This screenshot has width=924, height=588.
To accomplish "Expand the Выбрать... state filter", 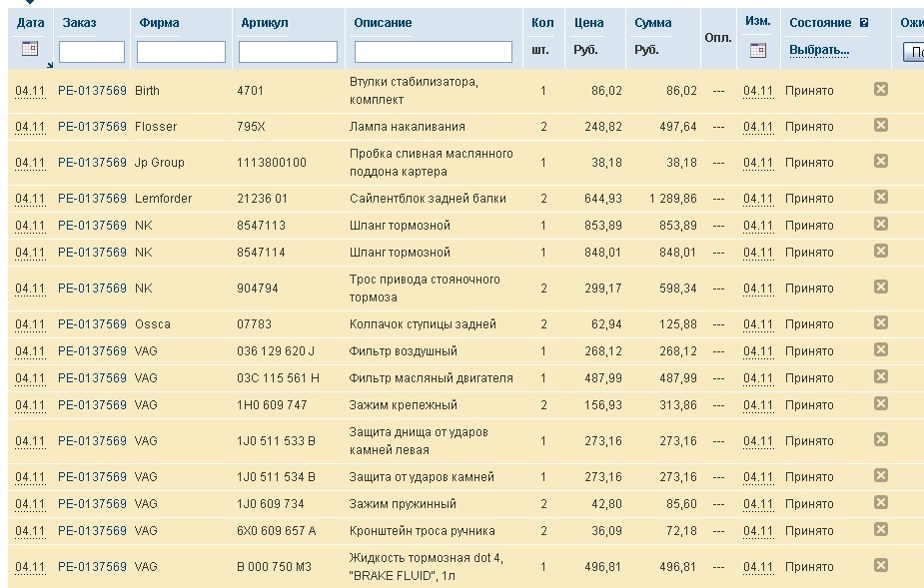I will [819, 49].
